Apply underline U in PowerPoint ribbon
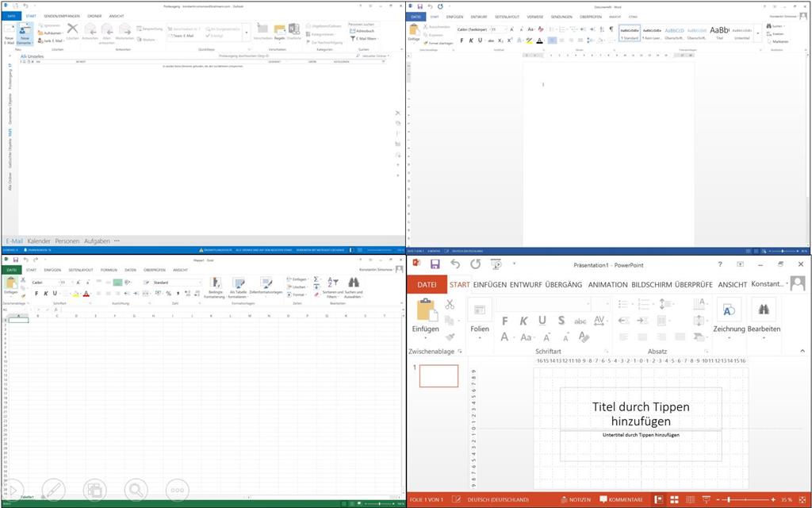812x508 pixels. [x=542, y=321]
